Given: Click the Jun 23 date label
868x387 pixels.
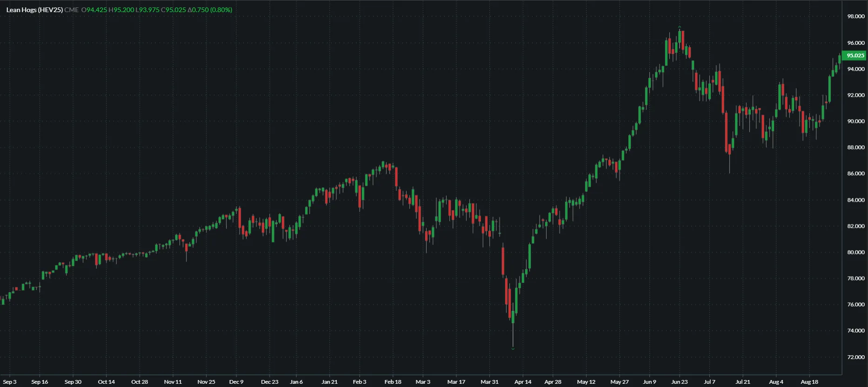Looking at the screenshot, I should [679, 382].
